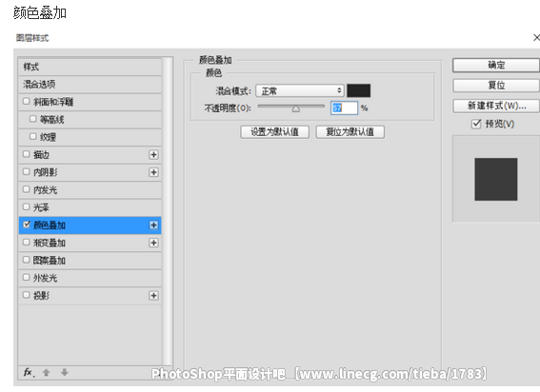This screenshot has height=392, width=540.
Task: Uncheck the 颜色叠加 checkbox
Action: 26,225
